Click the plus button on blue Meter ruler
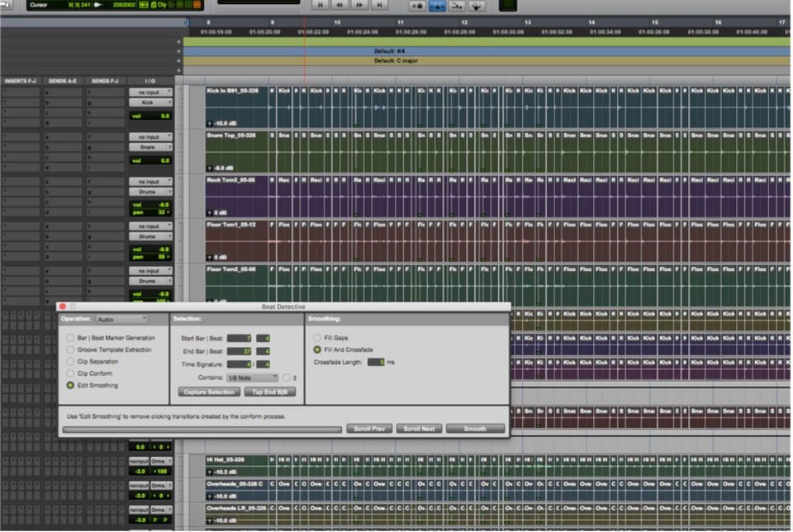The height and width of the screenshot is (532, 793). pos(178,51)
